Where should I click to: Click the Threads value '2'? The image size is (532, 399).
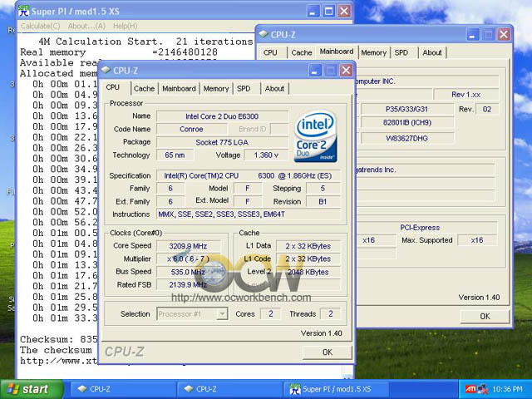(x=330, y=314)
